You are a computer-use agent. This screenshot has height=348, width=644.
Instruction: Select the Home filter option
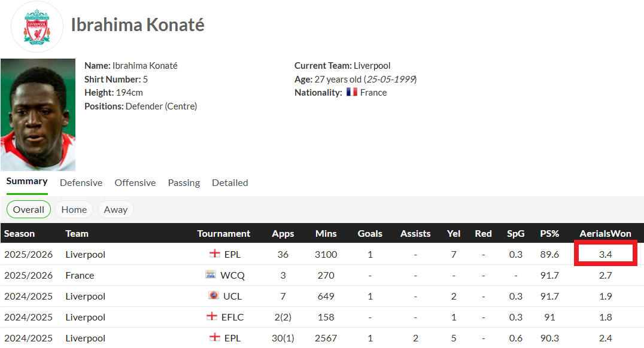coord(74,210)
